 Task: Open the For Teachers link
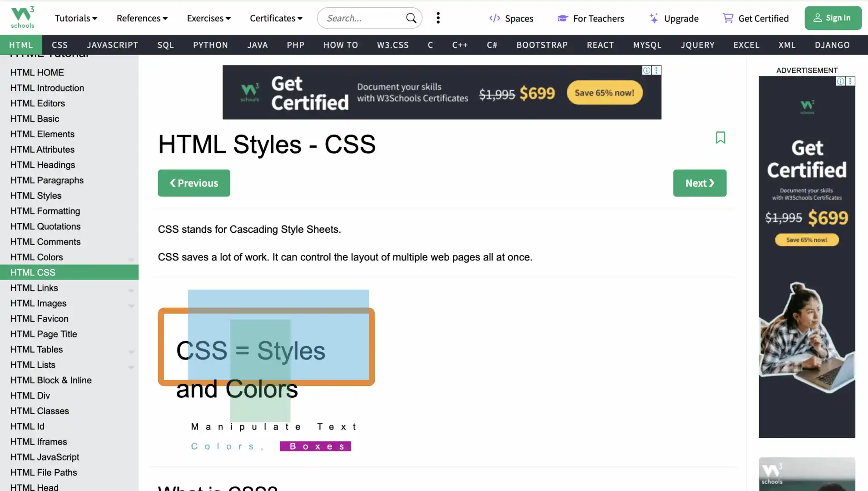pos(590,18)
